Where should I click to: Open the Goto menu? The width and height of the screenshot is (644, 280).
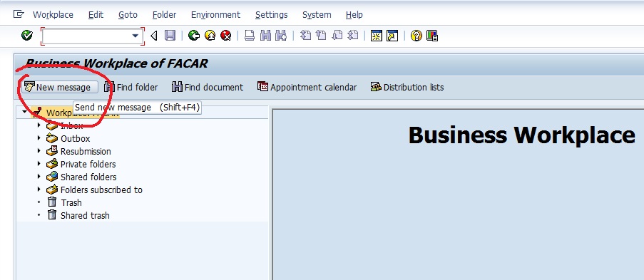pyautogui.click(x=128, y=15)
